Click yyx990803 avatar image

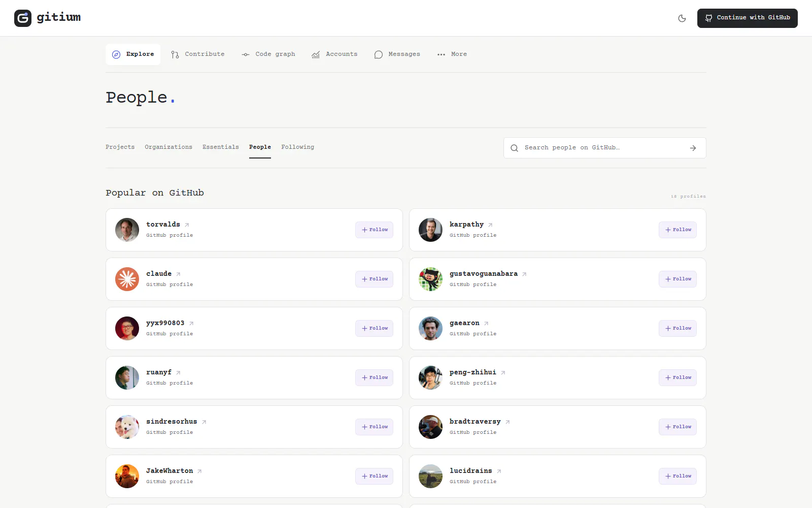127,329
